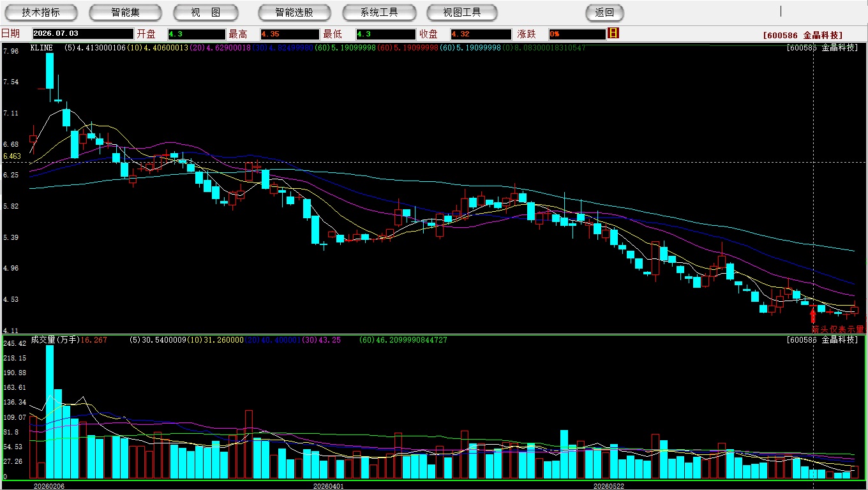
Task: Open the 智能集 menu button
Action: point(125,12)
